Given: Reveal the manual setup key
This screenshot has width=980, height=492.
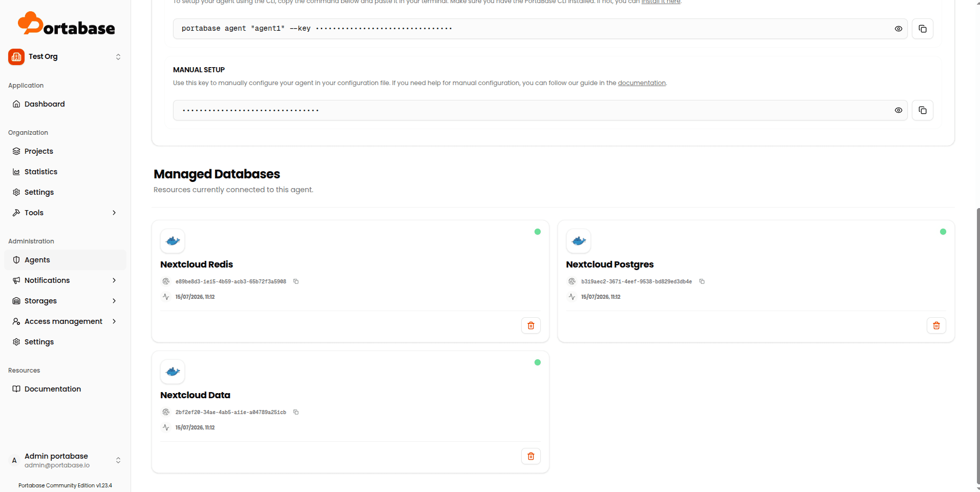Looking at the screenshot, I should pyautogui.click(x=898, y=110).
